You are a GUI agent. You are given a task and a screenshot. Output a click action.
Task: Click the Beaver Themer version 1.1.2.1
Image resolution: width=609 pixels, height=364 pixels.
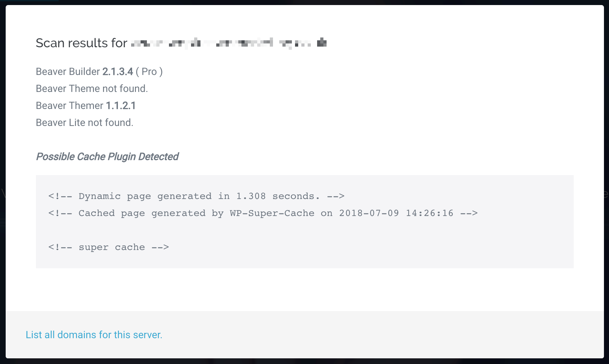tap(121, 105)
